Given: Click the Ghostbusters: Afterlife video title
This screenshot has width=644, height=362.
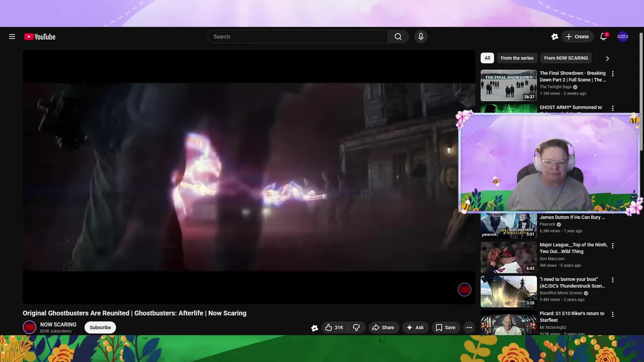Looking at the screenshot, I should point(134,313).
